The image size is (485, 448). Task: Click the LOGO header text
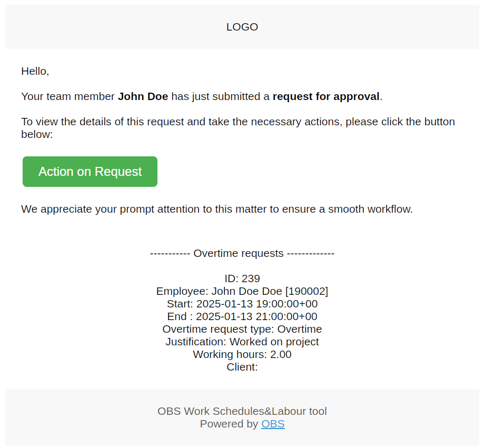[x=242, y=27]
